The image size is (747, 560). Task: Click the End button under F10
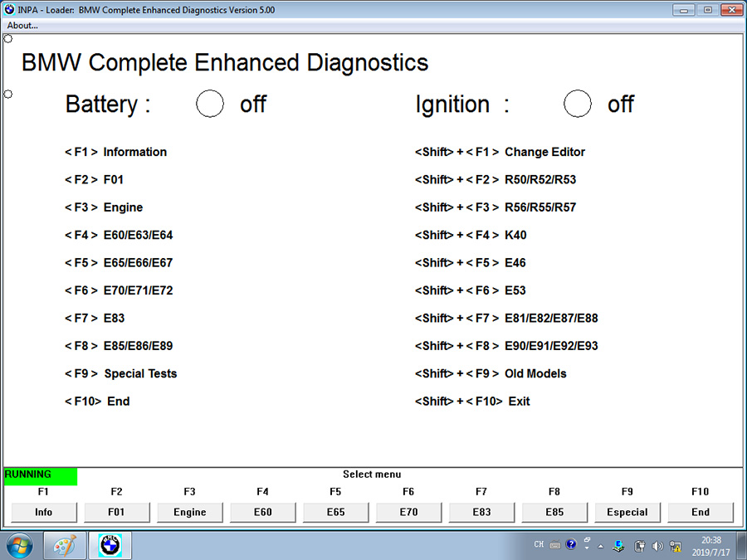click(701, 513)
